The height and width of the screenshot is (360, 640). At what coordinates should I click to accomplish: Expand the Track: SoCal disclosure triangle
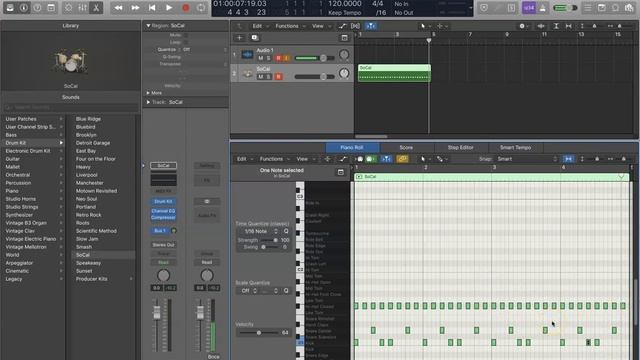(x=148, y=102)
